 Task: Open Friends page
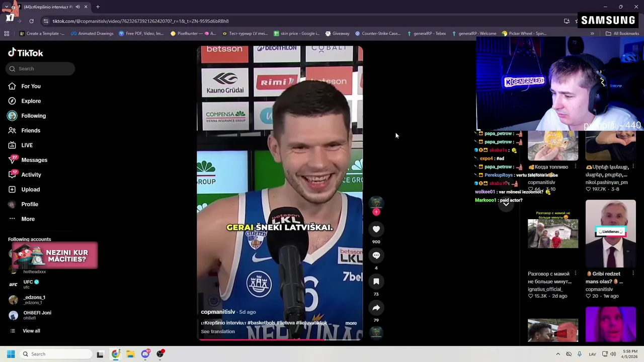tap(31, 131)
